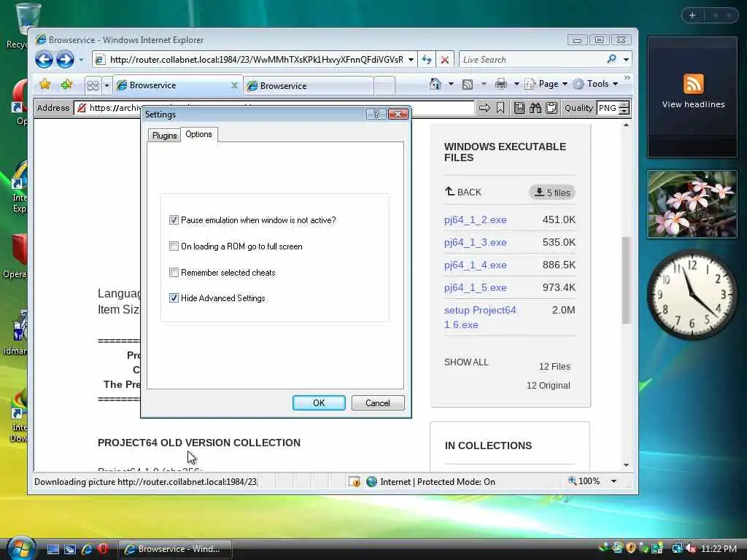Select the first Browservice browser tab

pyautogui.click(x=177, y=85)
